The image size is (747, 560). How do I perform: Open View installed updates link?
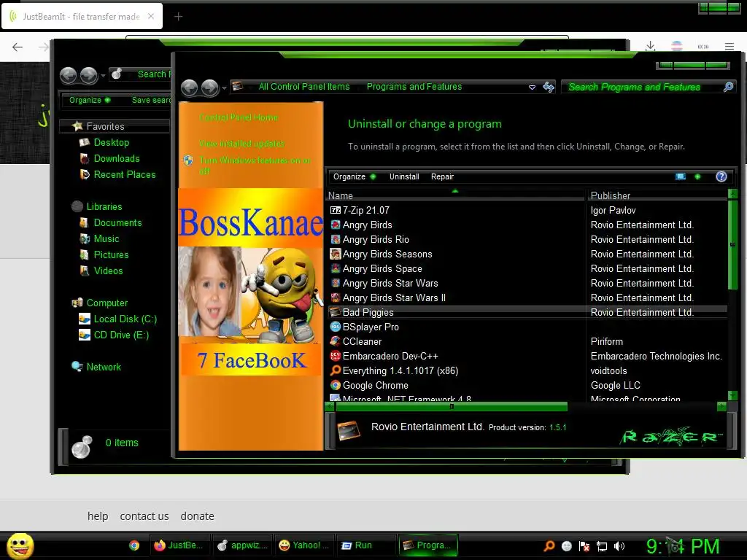pyautogui.click(x=241, y=144)
